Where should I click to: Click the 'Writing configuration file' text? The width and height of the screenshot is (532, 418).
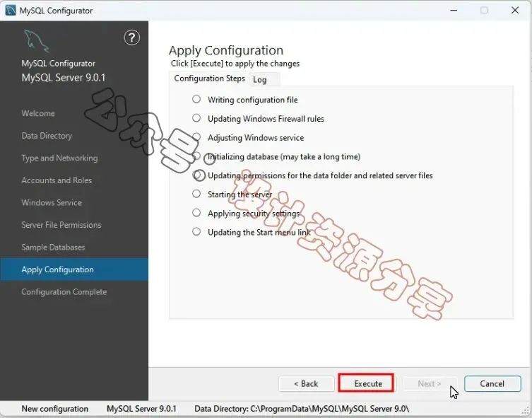point(253,100)
